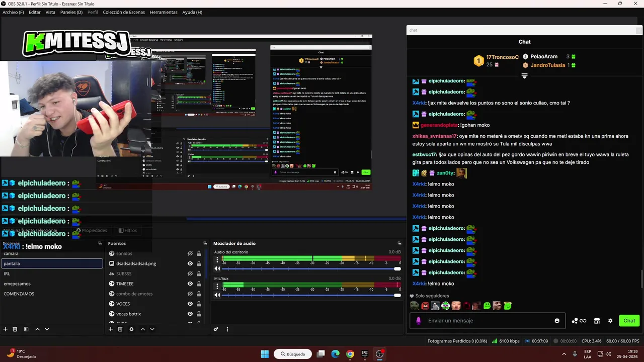The image size is (644, 362).
Task: Show the hidden sonidos source
Action: 190,253
